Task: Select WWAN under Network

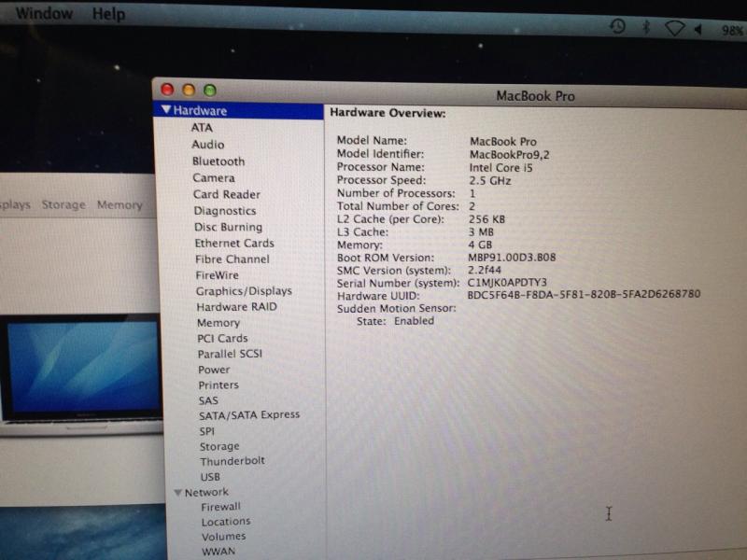Action: (x=218, y=551)
